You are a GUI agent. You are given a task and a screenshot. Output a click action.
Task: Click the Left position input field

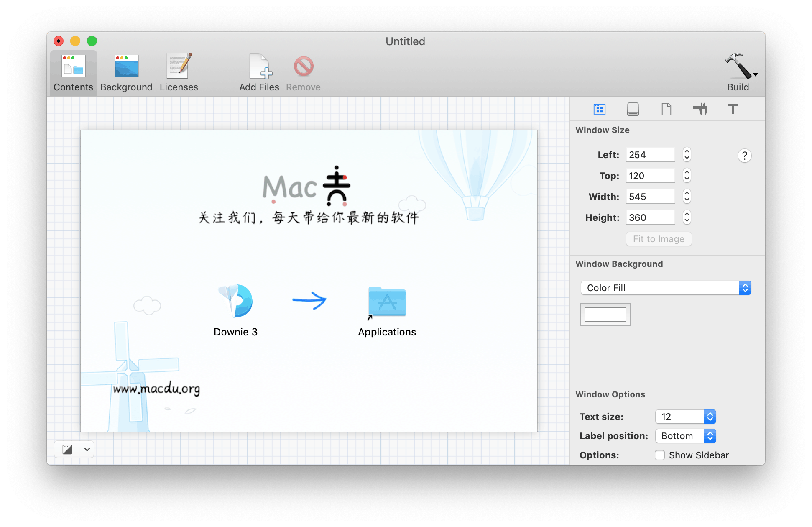tap(650, 155)
